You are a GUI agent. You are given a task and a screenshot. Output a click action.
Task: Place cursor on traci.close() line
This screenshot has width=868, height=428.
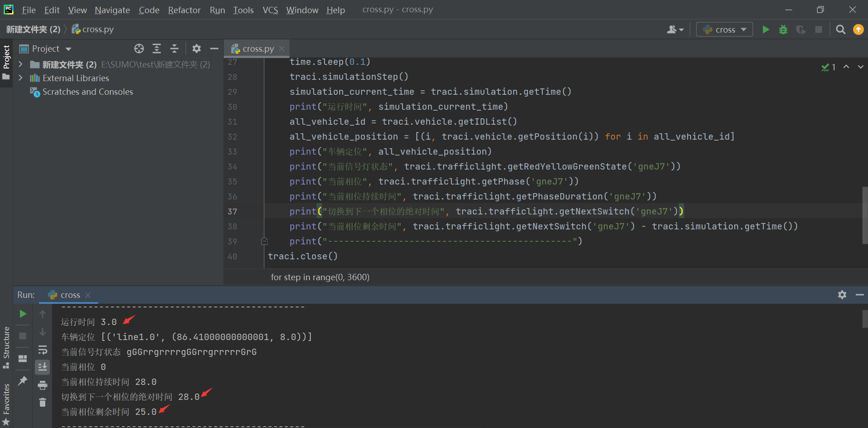pos(303,256)
